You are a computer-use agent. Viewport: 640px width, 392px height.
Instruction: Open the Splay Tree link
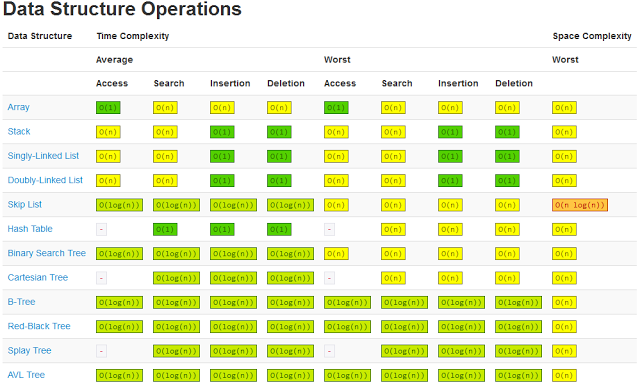coord(29,350)
